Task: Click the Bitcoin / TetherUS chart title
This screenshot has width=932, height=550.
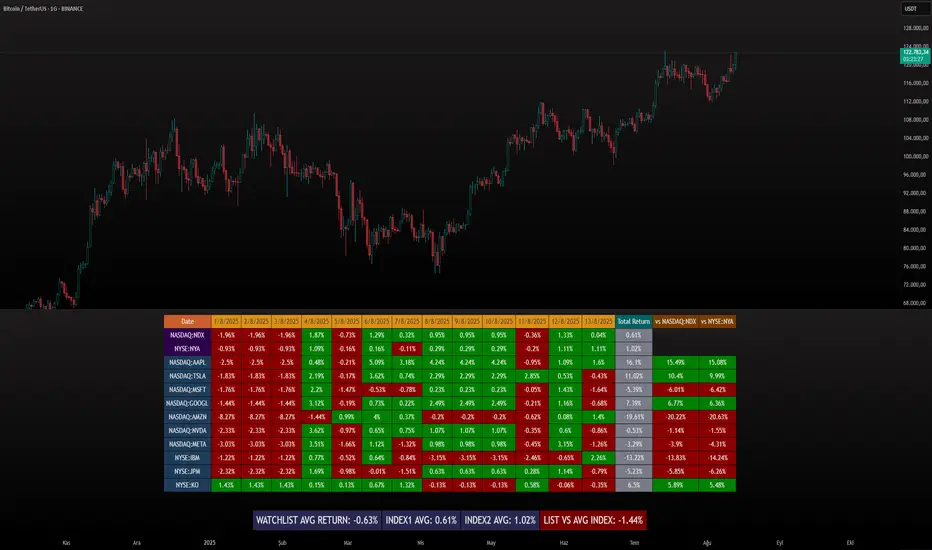Action: [43, 9]
